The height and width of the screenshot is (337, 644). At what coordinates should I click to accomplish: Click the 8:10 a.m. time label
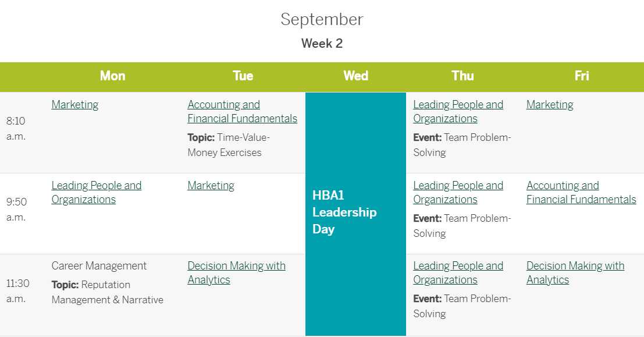(16, 129)
